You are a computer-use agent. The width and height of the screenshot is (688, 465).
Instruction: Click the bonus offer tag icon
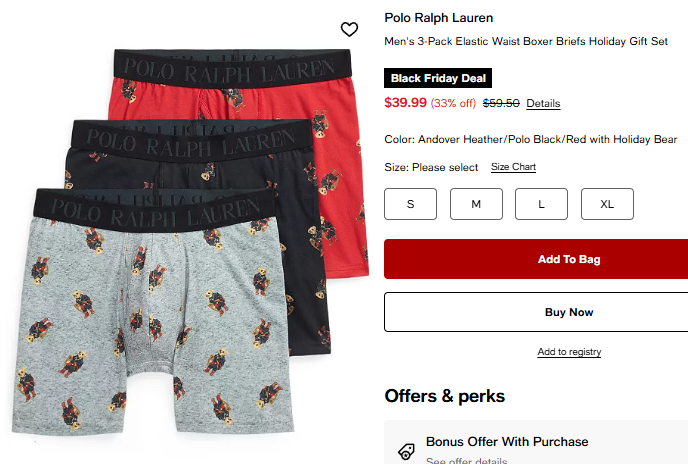[406, 451]
